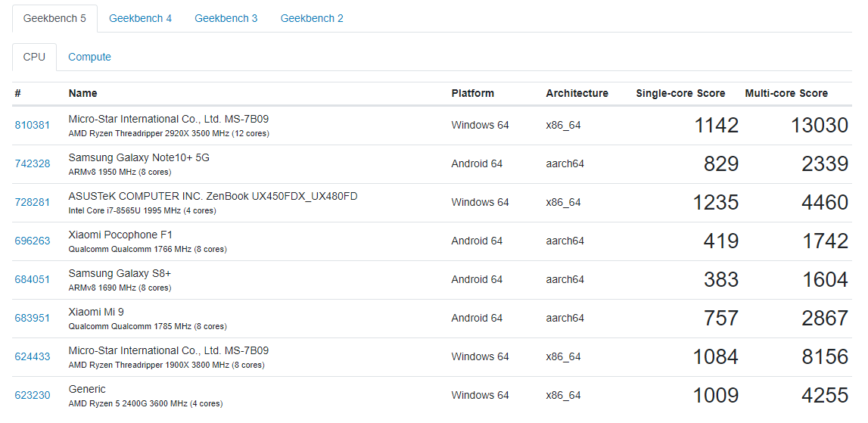Click Intel Core i7-8565U processor text
Screen dimensions: 868x423
pyautogui.click(x=142, y=211)
